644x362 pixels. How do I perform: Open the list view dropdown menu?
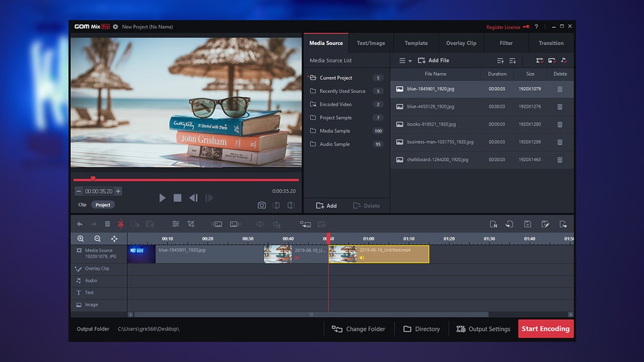[405, 61]
